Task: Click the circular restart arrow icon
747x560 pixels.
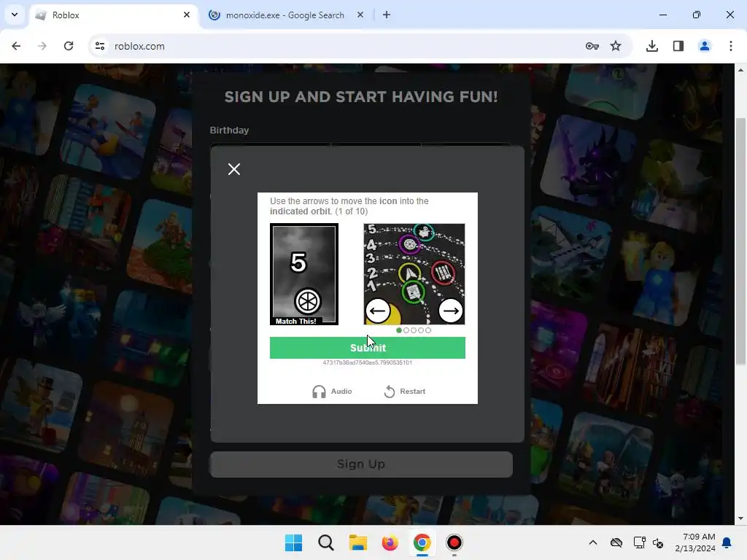Action: [x=390, y=392]
